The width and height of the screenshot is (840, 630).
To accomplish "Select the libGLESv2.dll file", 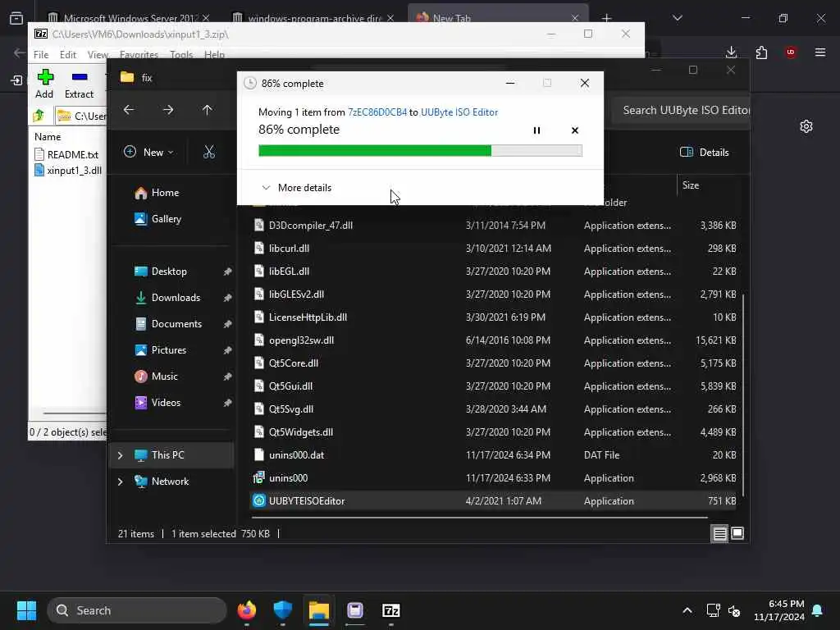I will (x=296, y=294).
